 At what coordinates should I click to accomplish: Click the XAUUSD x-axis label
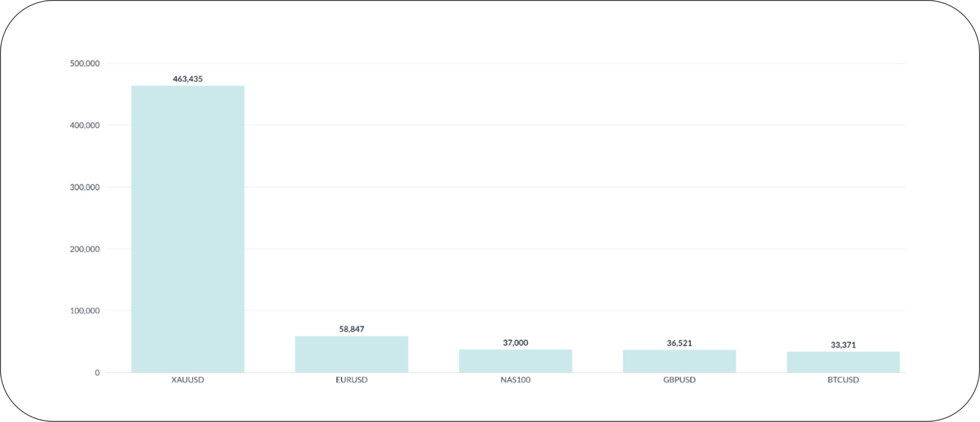188,380
